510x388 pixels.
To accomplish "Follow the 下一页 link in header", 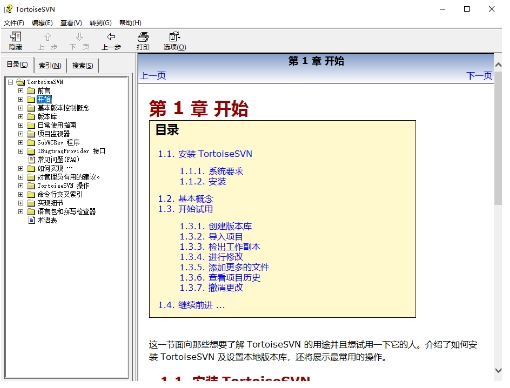I will [479, 75].
